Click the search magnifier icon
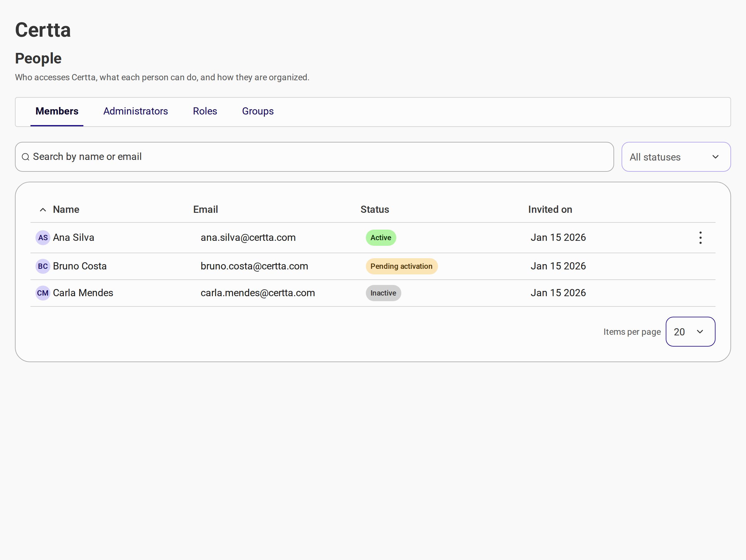Viewport: 746px width, 560px height. 26,157
